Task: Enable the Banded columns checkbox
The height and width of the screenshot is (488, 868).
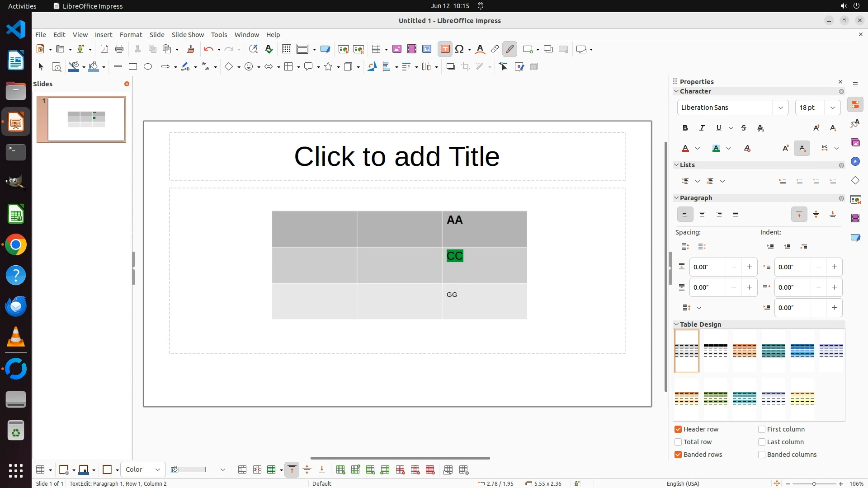Action: click(x=762, y=455)
